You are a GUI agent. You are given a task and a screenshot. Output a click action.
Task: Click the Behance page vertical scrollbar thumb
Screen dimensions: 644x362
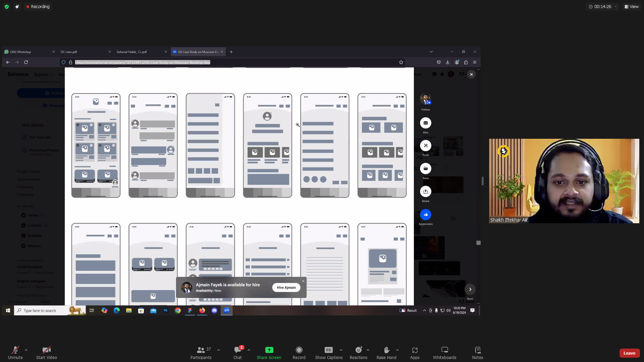(x=478, y=243)
